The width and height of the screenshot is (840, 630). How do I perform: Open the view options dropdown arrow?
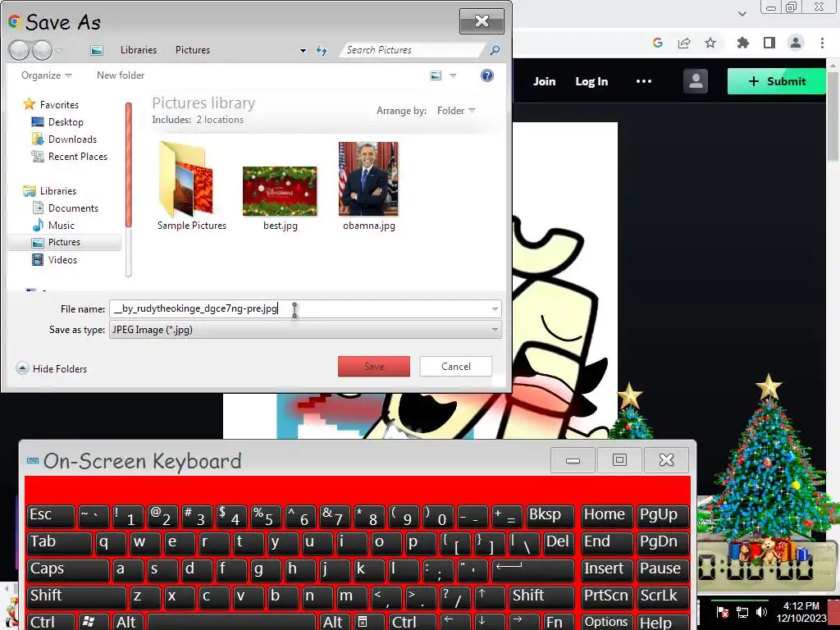pos(453,75)
